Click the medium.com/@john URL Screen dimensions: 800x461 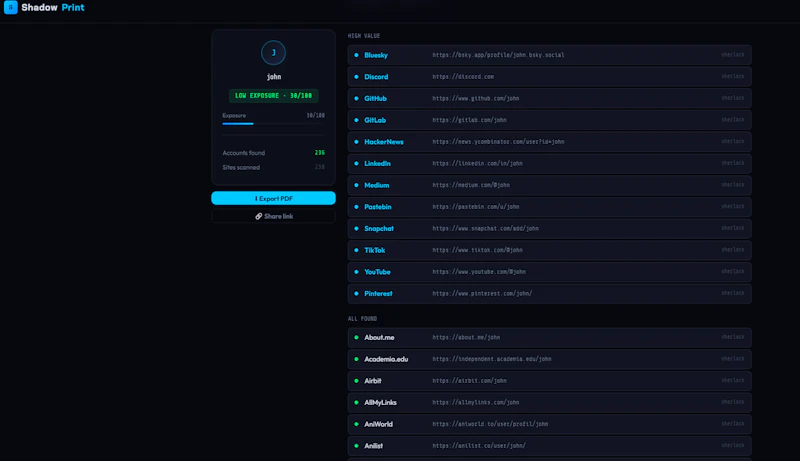click(471, 185)
